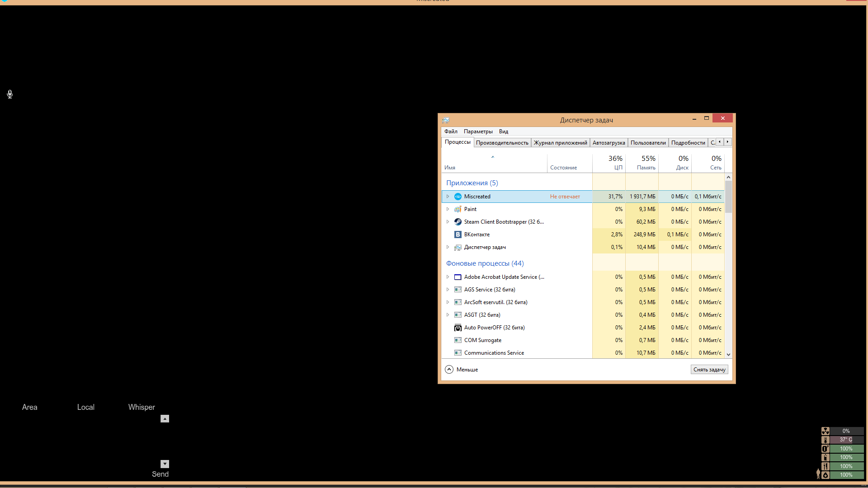
Task: Expand the Adobe Acrobat Update Service entry
Action: click(448, 277)
